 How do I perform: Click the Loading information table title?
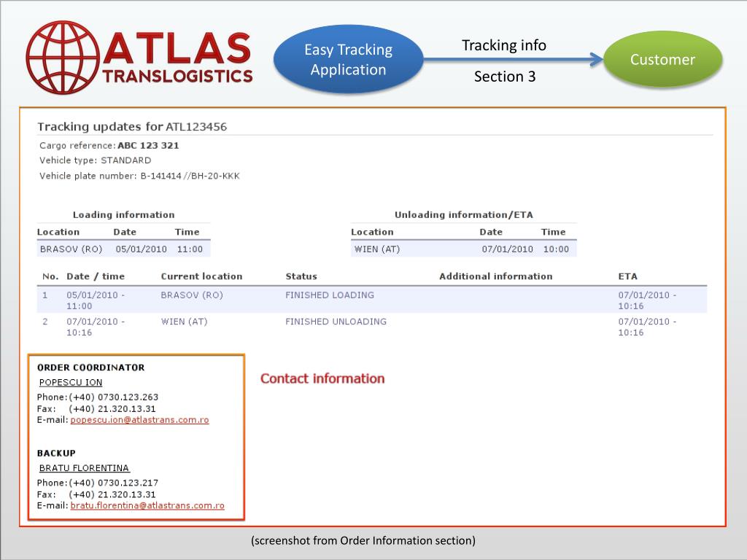(123, 215)
